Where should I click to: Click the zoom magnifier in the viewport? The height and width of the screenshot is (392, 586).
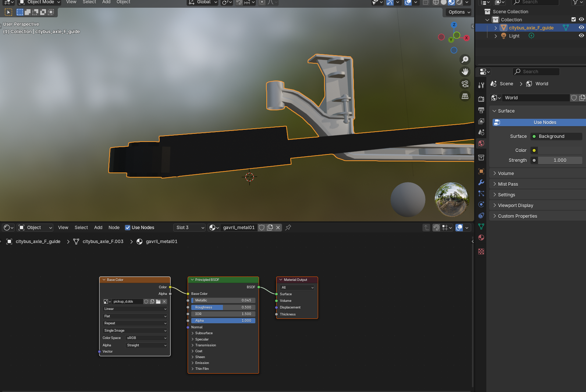tap(465, 60)
